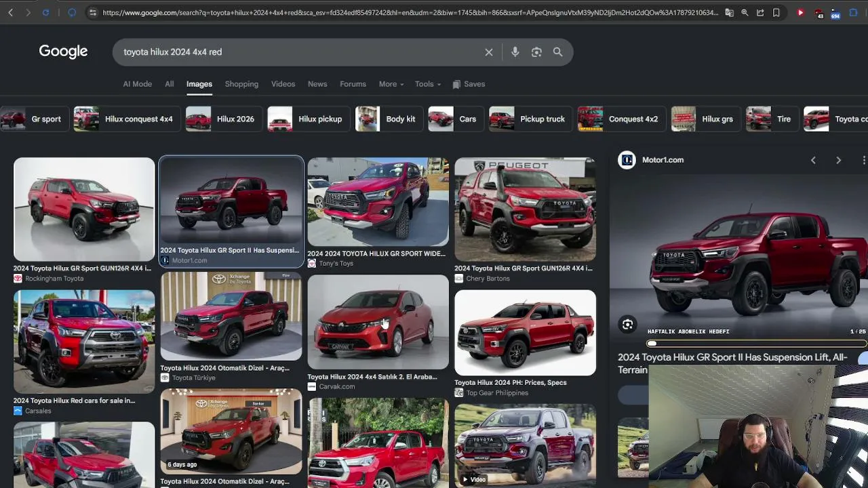Screen dimensions: 868x488
Task: Switch to the Shopping tab
Action: (241, 84)
